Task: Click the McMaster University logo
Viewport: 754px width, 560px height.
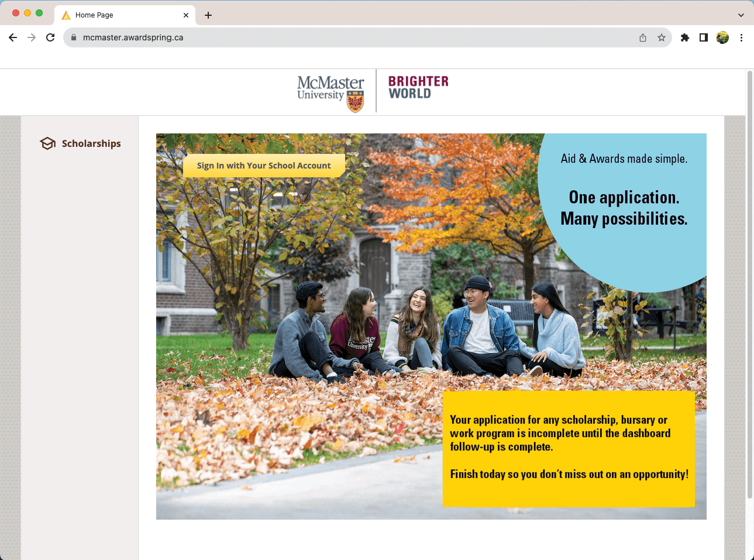Action: click(330, 92)
